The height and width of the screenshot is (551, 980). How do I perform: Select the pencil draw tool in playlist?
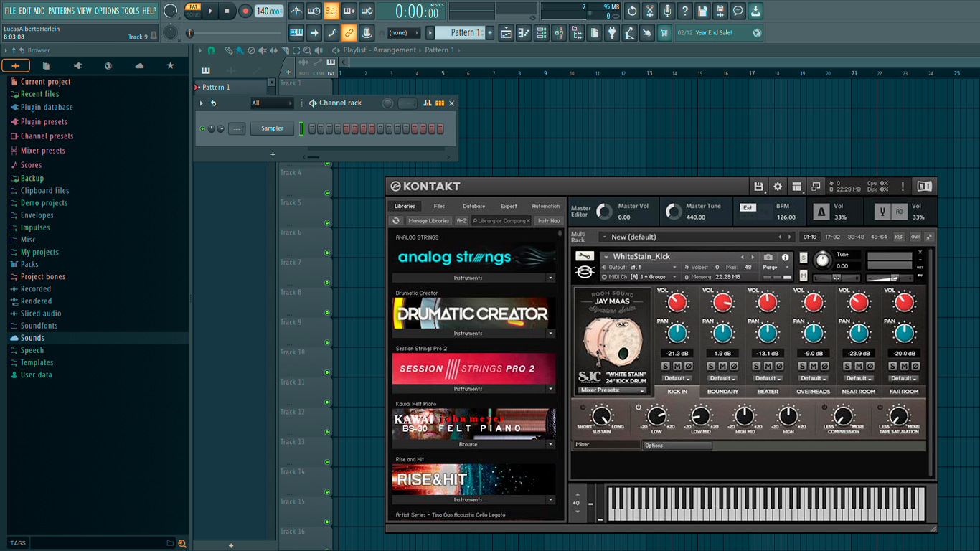point(229,50)
